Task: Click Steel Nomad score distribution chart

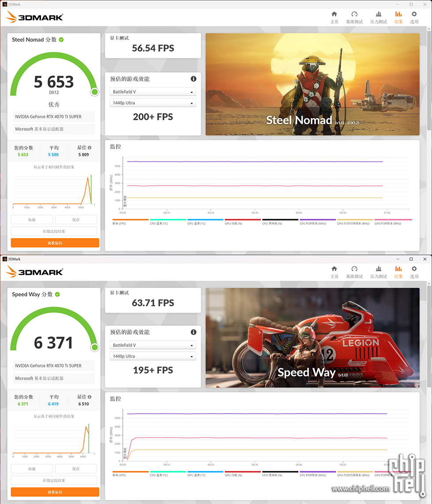Action: click(54, 191)
